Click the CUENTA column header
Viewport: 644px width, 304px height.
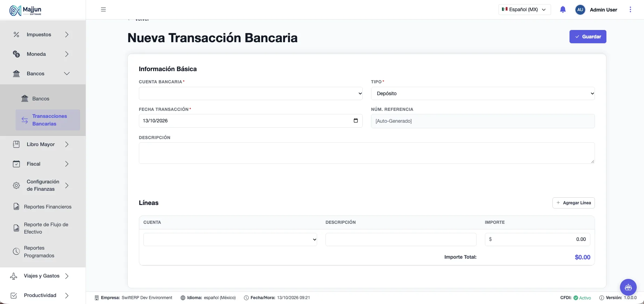tap(152, 222)
